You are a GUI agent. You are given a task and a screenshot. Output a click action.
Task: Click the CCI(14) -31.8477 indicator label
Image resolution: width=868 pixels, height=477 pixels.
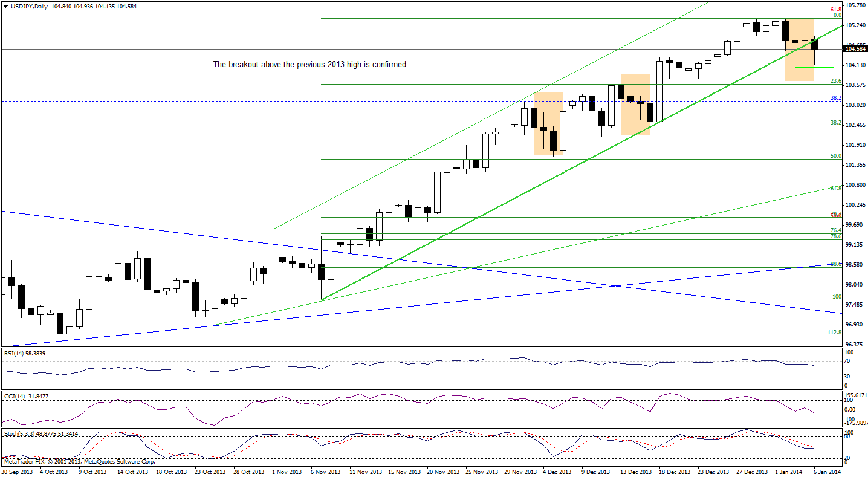27,395
